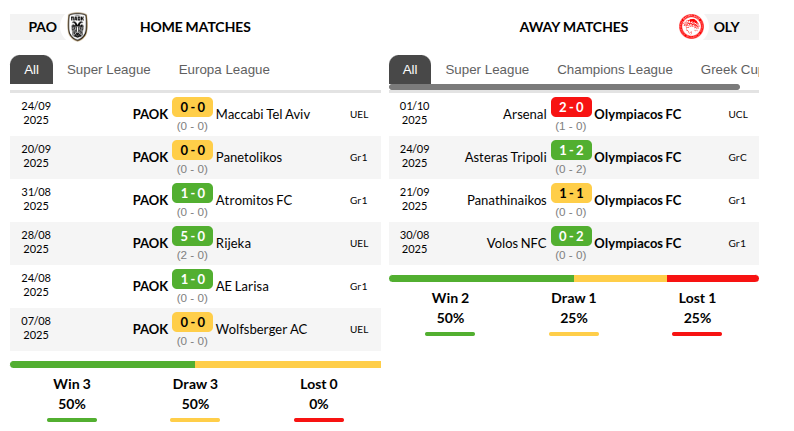This screenshot has height=431, width=794.
Task: Open the Wolfsberger AC team link
Action: [x=261, y=329]
